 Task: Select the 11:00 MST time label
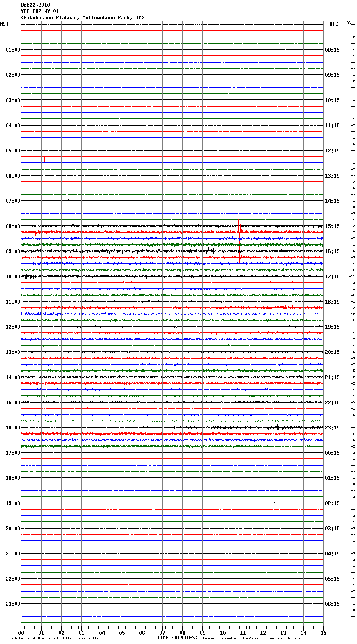[x=13, y=302]
